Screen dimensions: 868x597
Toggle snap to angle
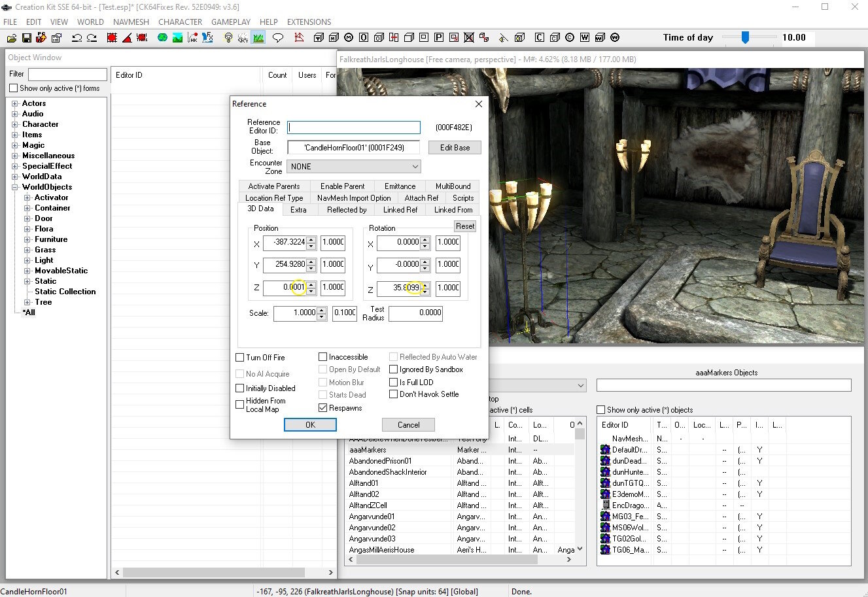click(x=127, y=37)
